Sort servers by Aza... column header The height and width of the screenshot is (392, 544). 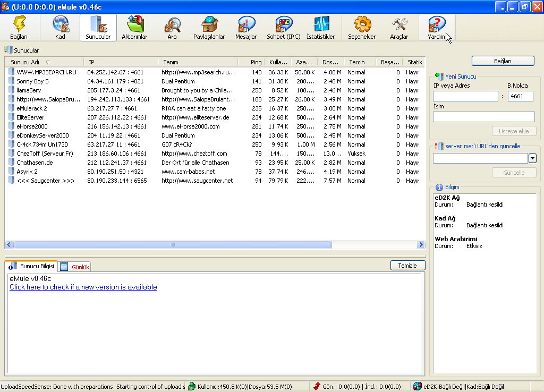(304, 62)
